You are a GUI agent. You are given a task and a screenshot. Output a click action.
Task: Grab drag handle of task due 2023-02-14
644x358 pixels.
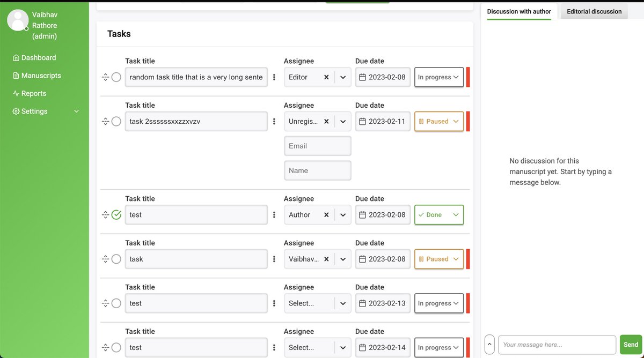click(105, 348)
